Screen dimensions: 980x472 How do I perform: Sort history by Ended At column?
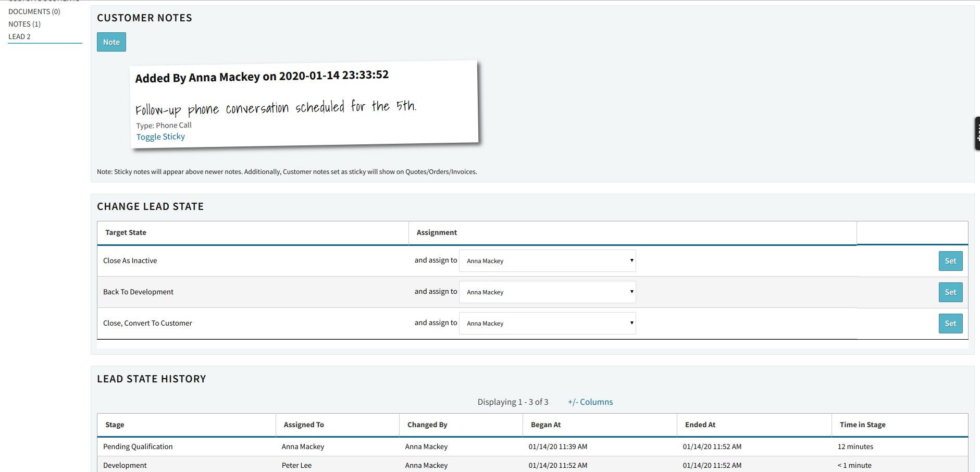700,425
